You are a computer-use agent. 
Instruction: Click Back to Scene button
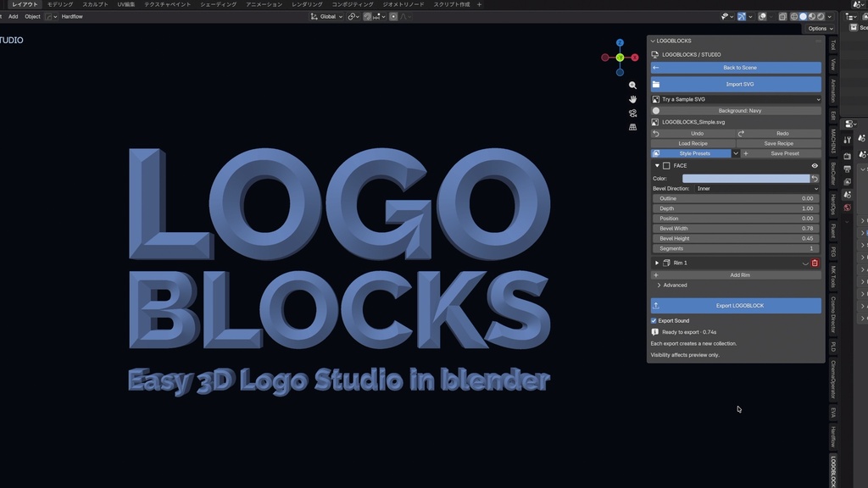[x=736, y=68]
